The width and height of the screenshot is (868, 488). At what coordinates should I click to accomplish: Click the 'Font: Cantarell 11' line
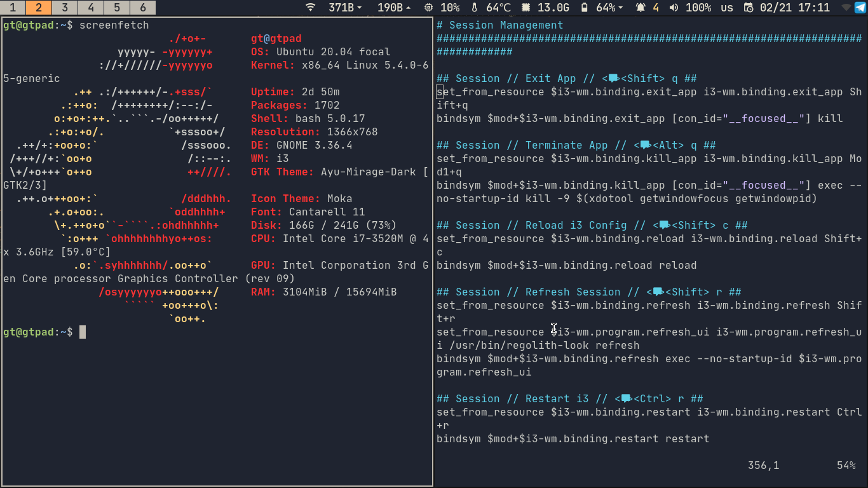(x=308, y=212)
